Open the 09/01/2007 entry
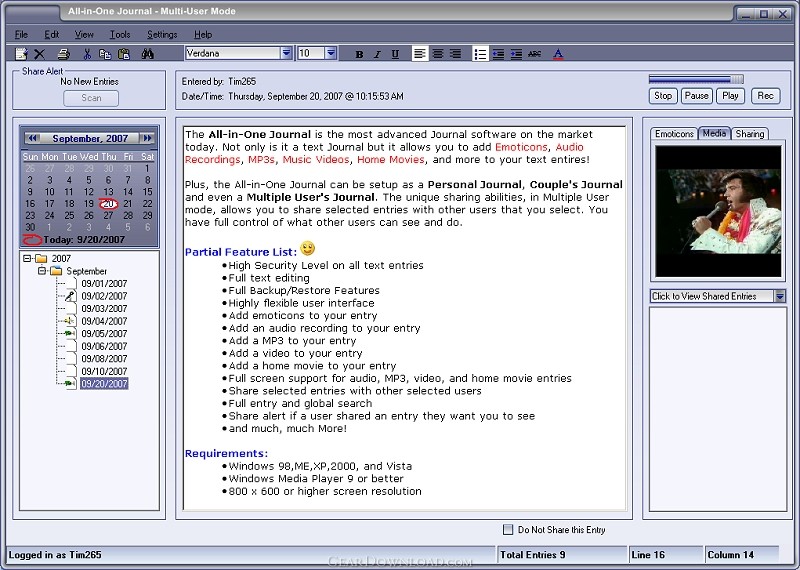 tap(104, 283)
